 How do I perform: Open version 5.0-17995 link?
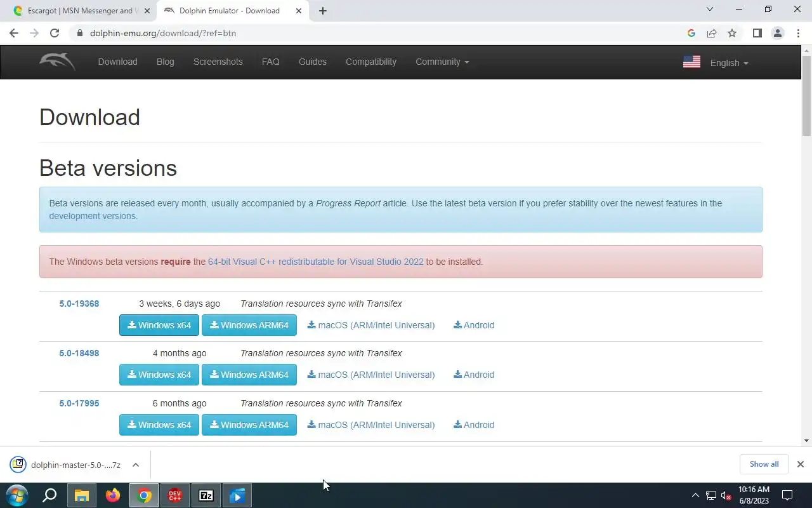coord(79,403)
